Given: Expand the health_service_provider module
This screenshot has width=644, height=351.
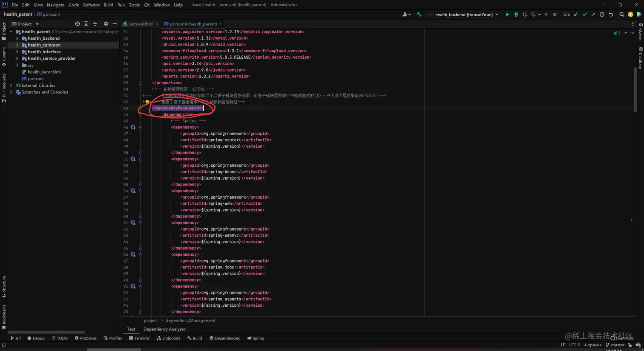Looking at the screenshot, I should pyautogui.click(x=17, y=58).
